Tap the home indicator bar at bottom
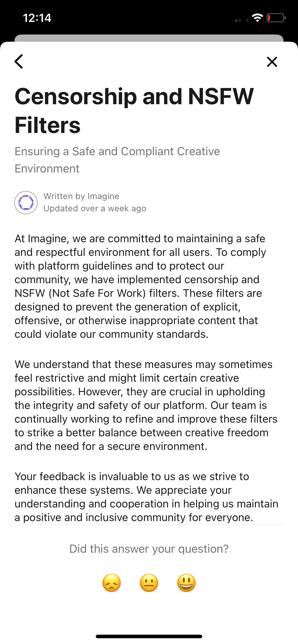Image resolution: width=298 pixels, height=644 pixels. pos(149,636)
